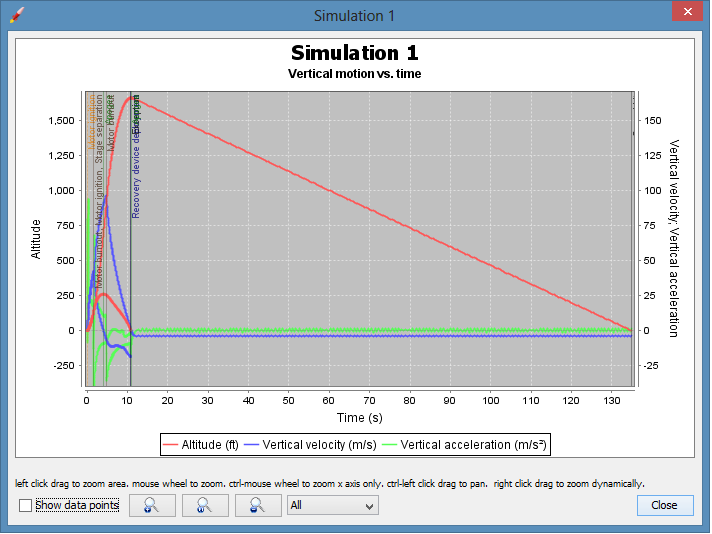Viewport: 712px width, 534px height.
Task: Click the Altitude axis label
Action: click(35, 239)
